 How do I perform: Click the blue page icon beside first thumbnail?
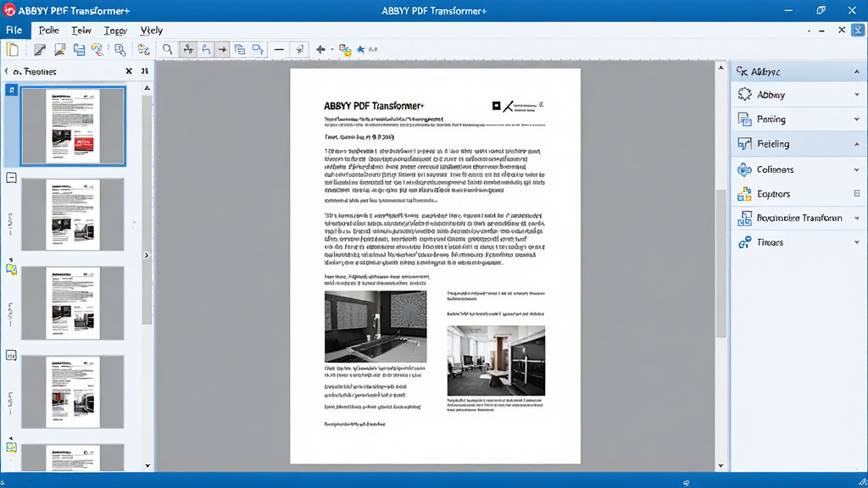pyautogui.click(x=11, y=90)
